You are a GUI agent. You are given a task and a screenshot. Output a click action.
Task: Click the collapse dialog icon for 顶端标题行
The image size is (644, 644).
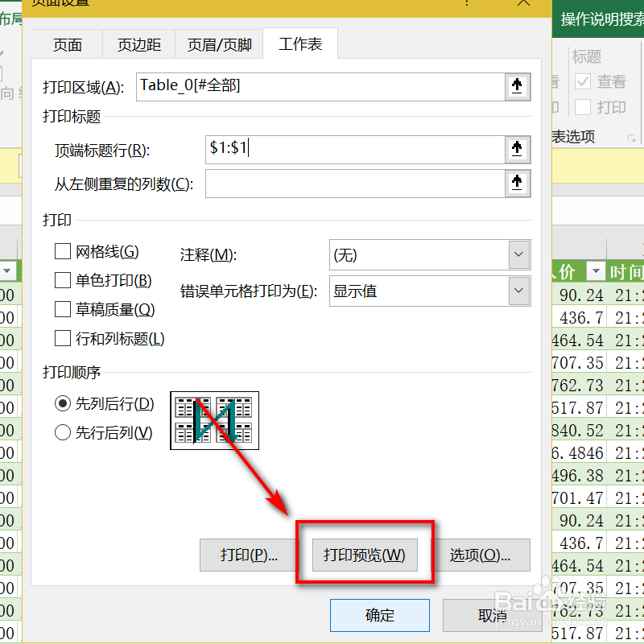pos(518,149)
